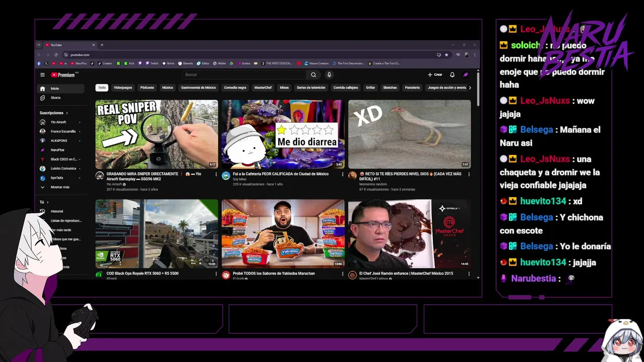Viewport: 644px width, 362px height.
Task: Open the media control icon in Chrome toolbar
Action: point(457,55)
